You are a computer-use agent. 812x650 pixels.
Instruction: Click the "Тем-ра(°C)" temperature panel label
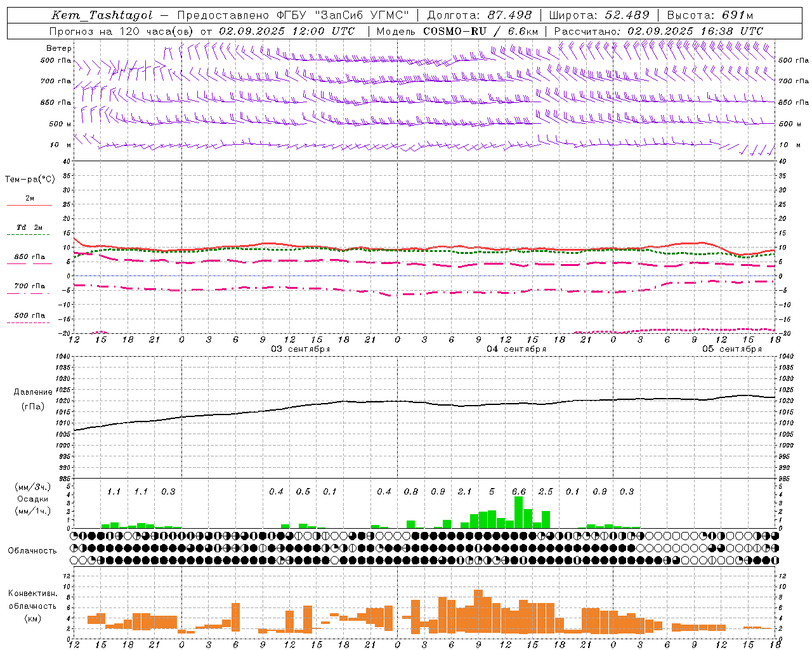[x=30, y=180]
